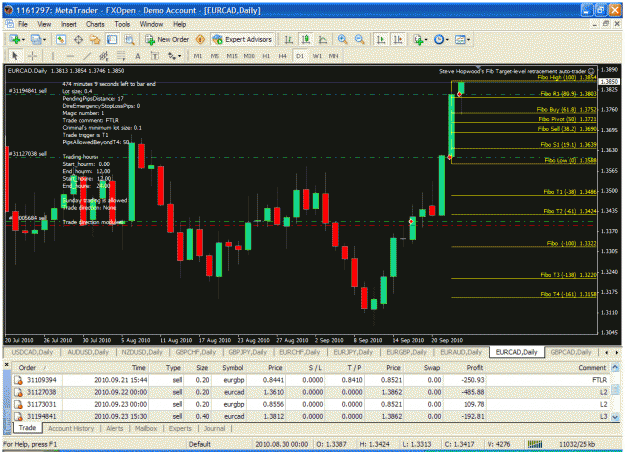
Task: Switch to the EURAUD,Daily chart tab
Action: coord(461,352)
